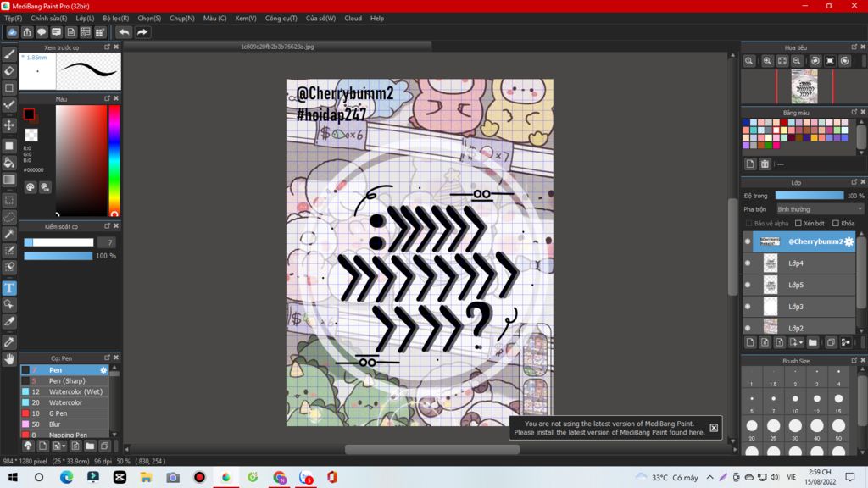Hide the Lớp4 layer

(x=748, y=263)
